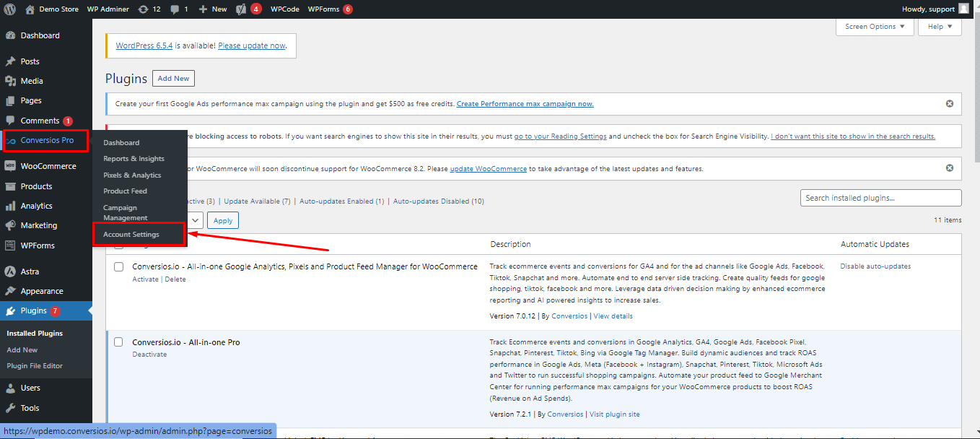This screenshot has height=439, width=980.
Task: Activate the Conversios.io Google Analytics plugin
Action: [x=145, y=279]
